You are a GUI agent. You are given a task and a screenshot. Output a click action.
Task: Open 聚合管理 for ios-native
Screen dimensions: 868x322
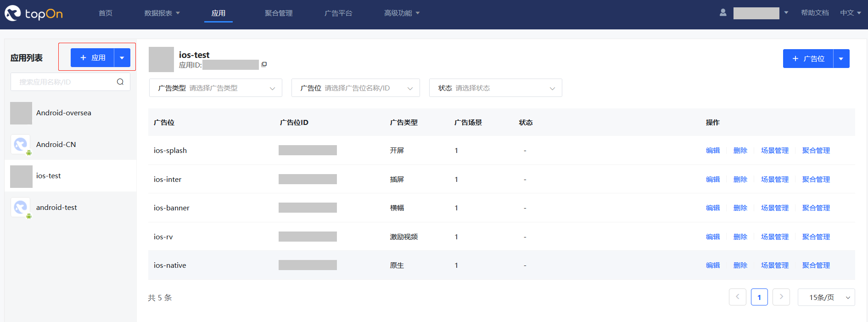point(816,265)
